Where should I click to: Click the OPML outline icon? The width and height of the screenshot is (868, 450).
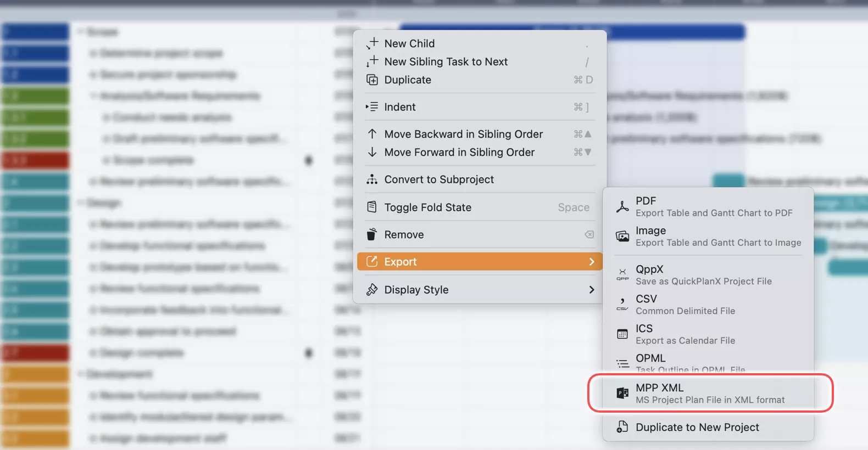[x=622, y=363]
